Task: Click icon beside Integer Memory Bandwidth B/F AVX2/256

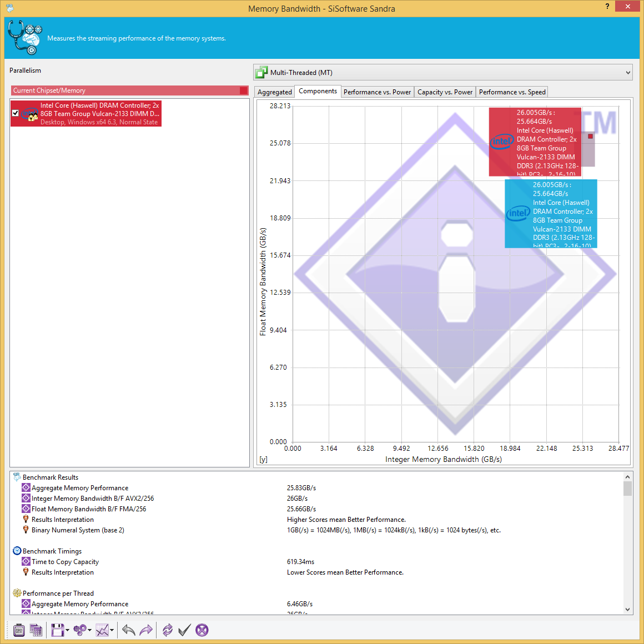Action: 26,498
